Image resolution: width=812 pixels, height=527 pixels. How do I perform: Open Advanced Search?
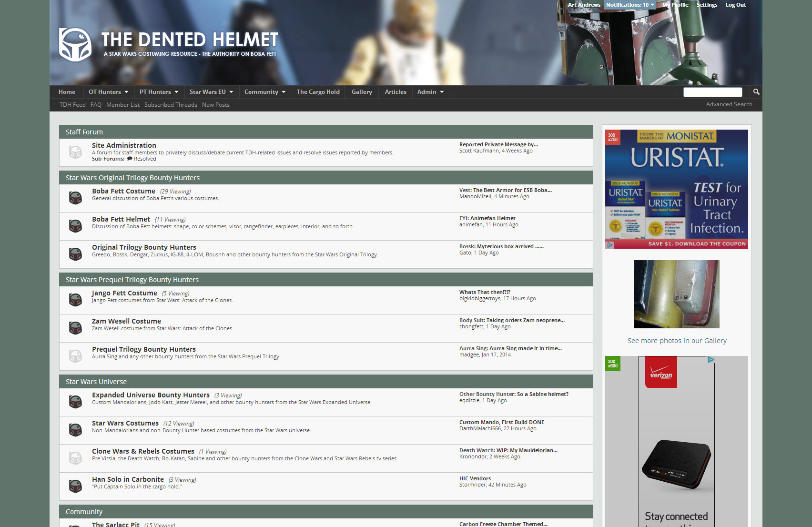729,104
